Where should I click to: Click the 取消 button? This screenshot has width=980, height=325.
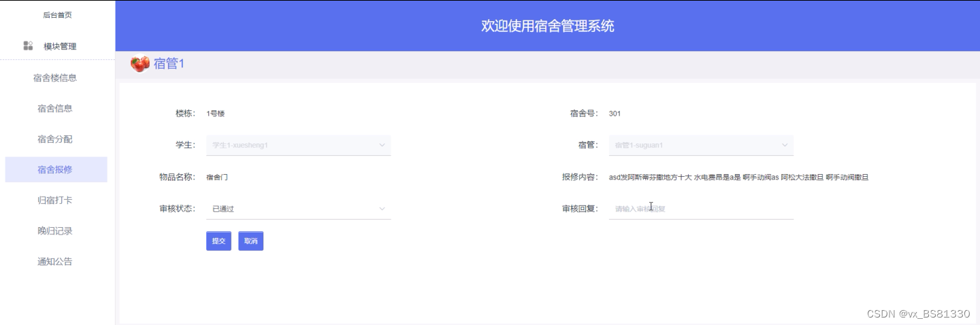[x=250, y=241]
